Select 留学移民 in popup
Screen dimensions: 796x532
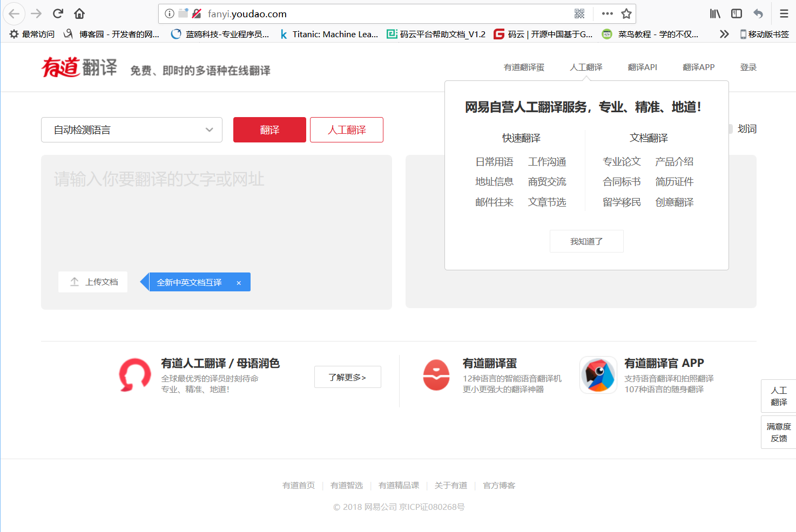pos(622,202)
